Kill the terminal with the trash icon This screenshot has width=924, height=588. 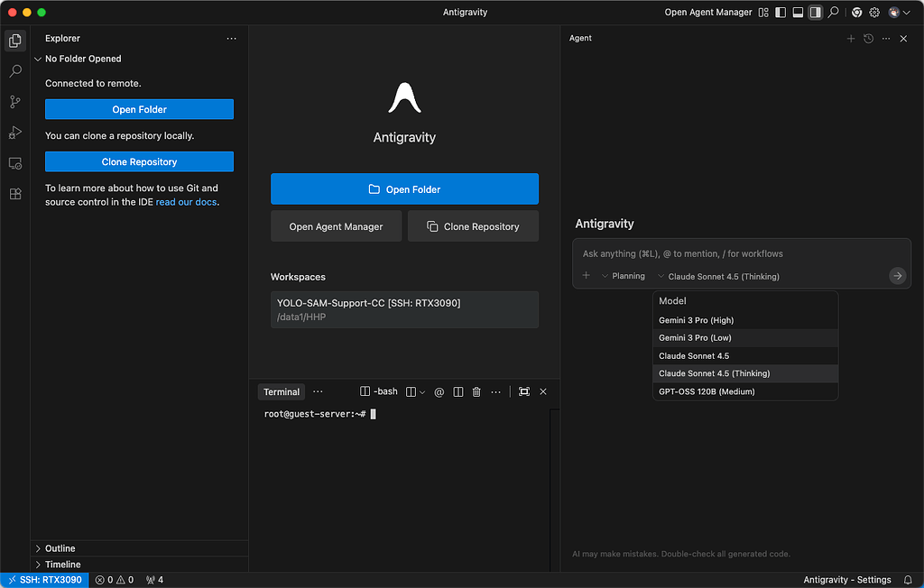click(x=476, y=391)
